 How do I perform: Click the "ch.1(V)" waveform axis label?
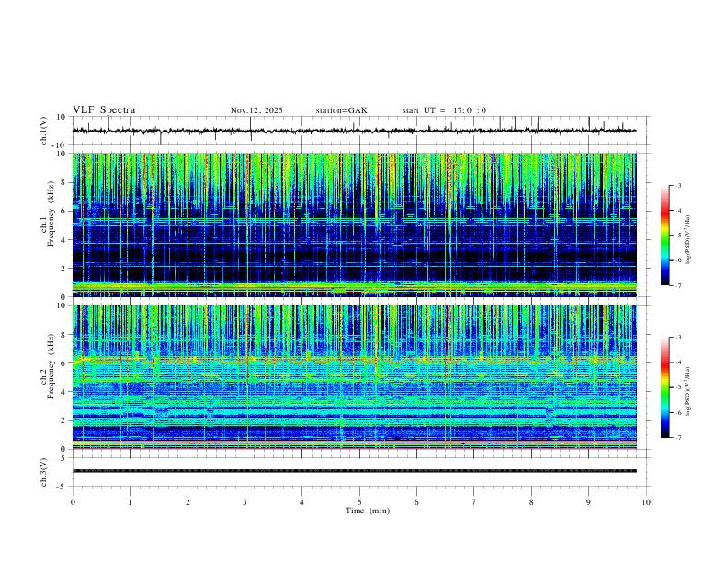[x=44, y=131]
